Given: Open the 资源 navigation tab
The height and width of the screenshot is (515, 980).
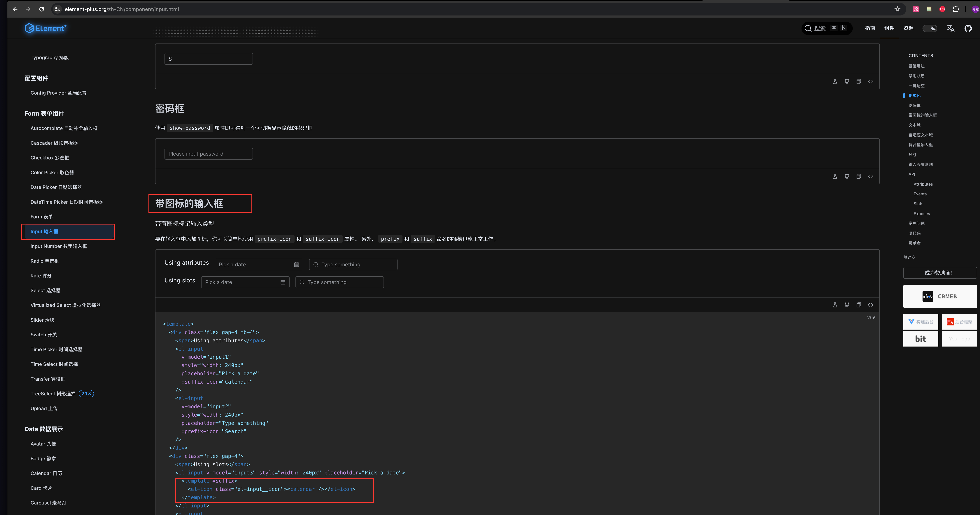Looking at the screenshot, I should click(x=909, y=28).
